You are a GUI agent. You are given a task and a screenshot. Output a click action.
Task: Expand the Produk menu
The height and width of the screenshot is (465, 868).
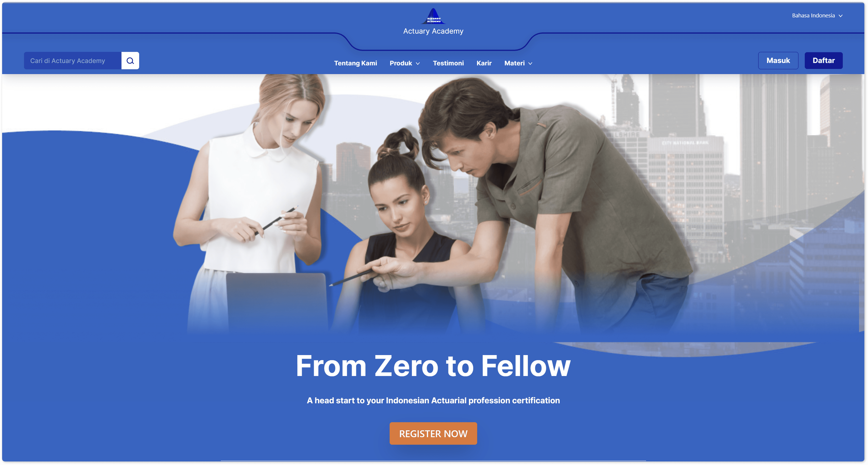405,63
